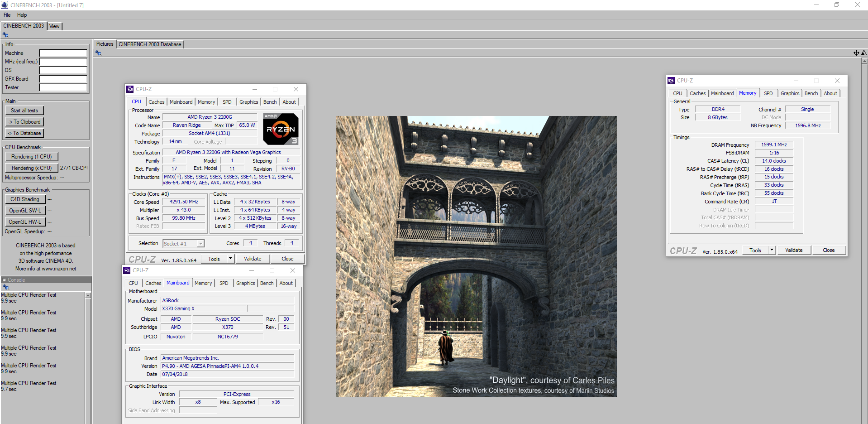Open About tab in CPU-Z Memory window
Image resolution: width=868 pixels, height=424 pixels.
tap(830, 93)
